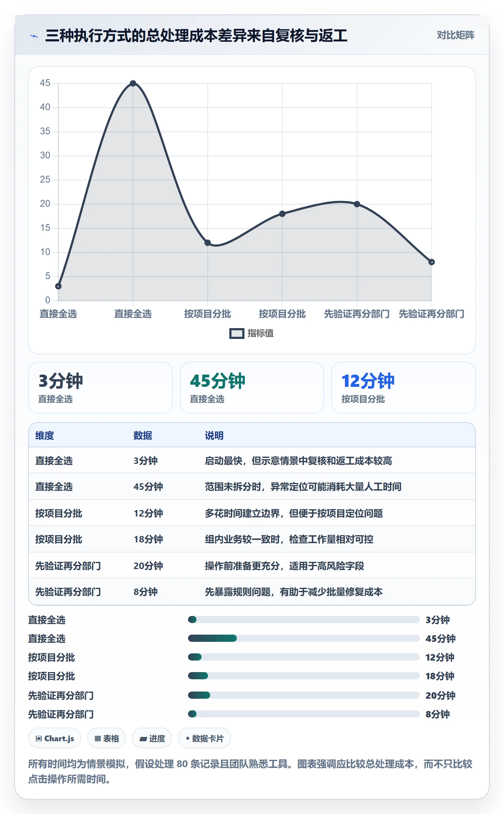Click the y-axis label 45

(45, 83)
